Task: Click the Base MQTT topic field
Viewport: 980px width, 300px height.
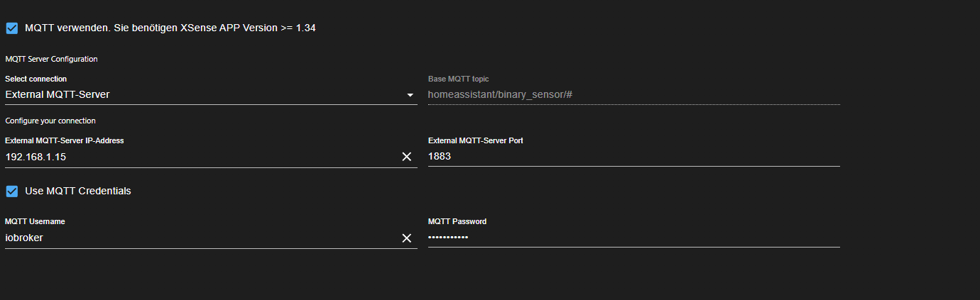Action: coord(632,95)
